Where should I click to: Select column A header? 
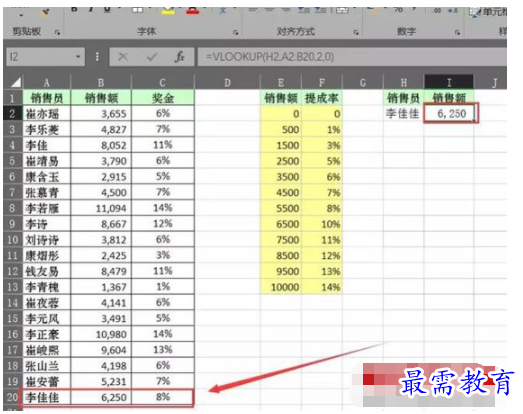[47, 82]
